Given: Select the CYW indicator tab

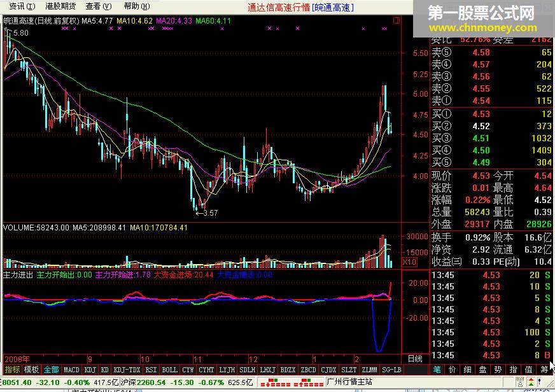Looking at the screenshot, I should coord(188,370).
